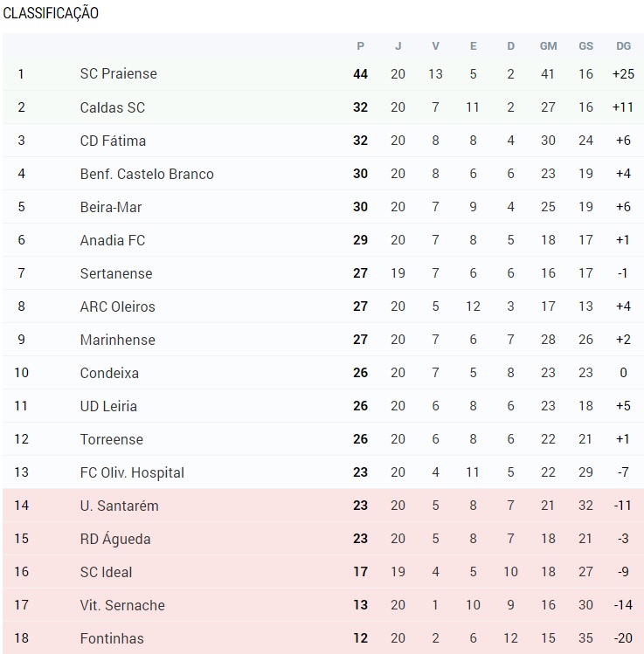This screenshot has height=654, width=644.
Task: Click the P points column header
Action: (x=361, y=46)
